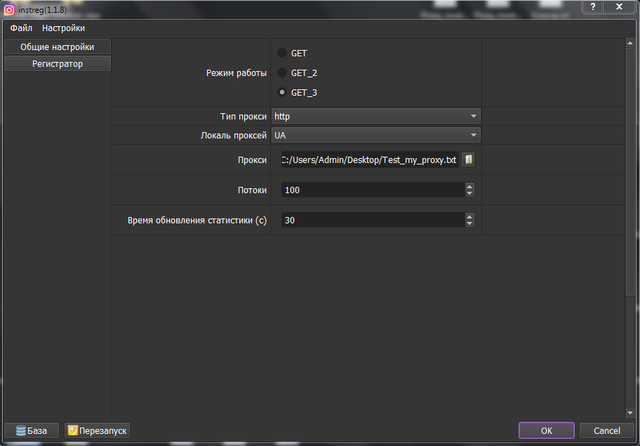
Task: Click the restart icon on Перезапуск button
Action: [73, 431]
